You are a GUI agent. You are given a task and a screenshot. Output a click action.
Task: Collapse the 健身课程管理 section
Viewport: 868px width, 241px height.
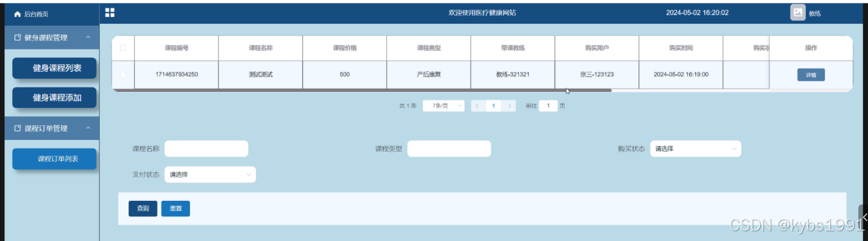[x=88, y=38]
